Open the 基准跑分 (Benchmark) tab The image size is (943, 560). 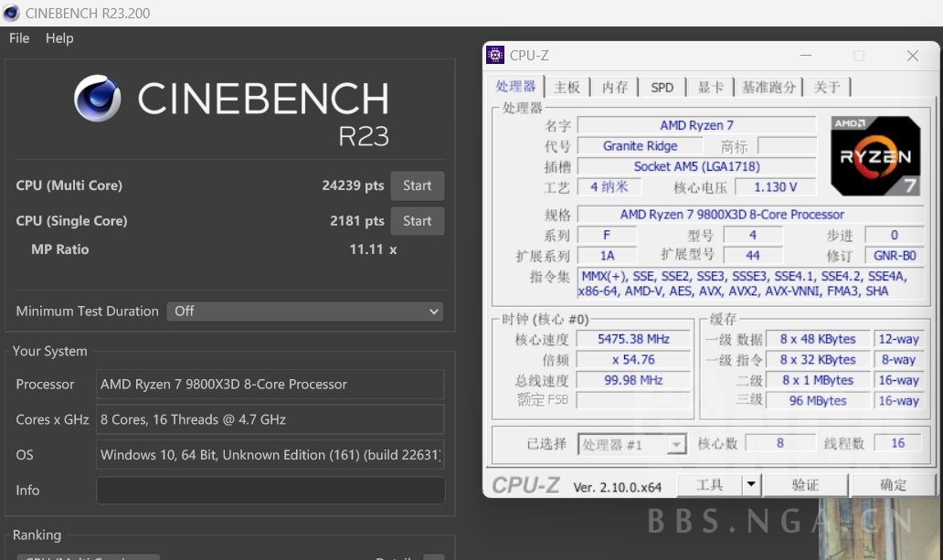point(770,87)
